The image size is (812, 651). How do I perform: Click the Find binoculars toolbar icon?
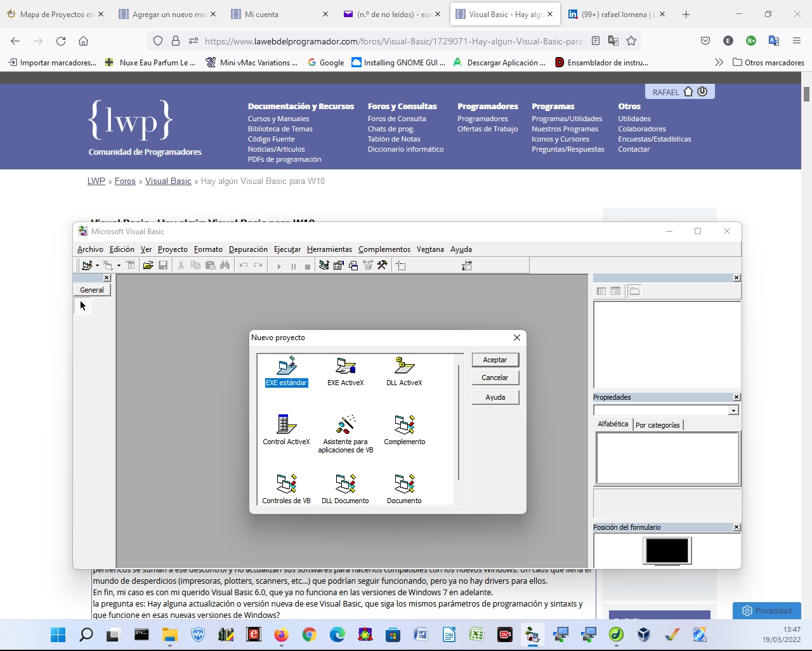[225, 265]
